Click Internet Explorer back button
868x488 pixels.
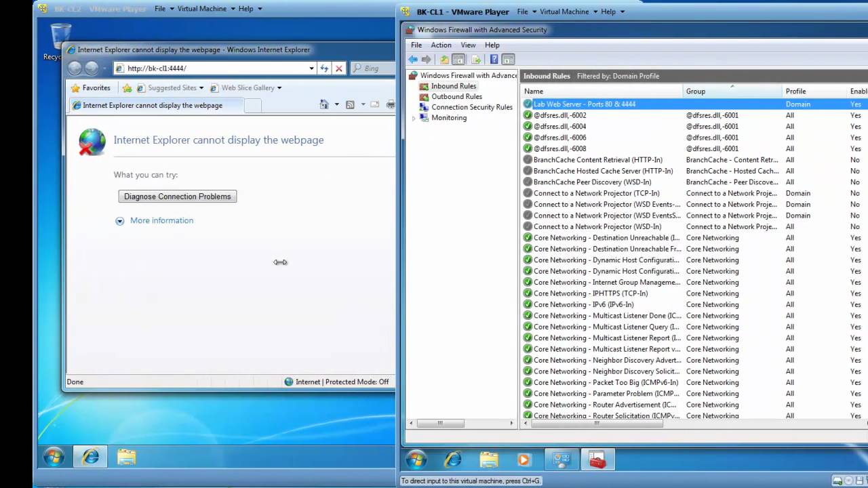[x=75, y=68]
